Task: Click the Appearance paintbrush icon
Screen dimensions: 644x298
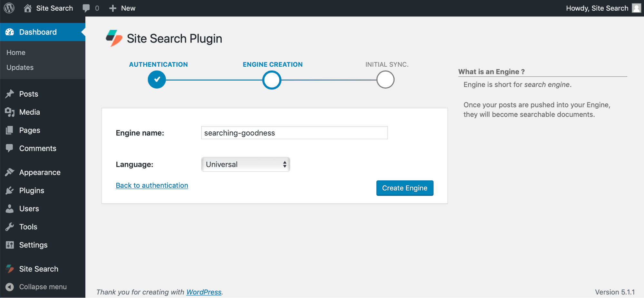Action: 10,172
